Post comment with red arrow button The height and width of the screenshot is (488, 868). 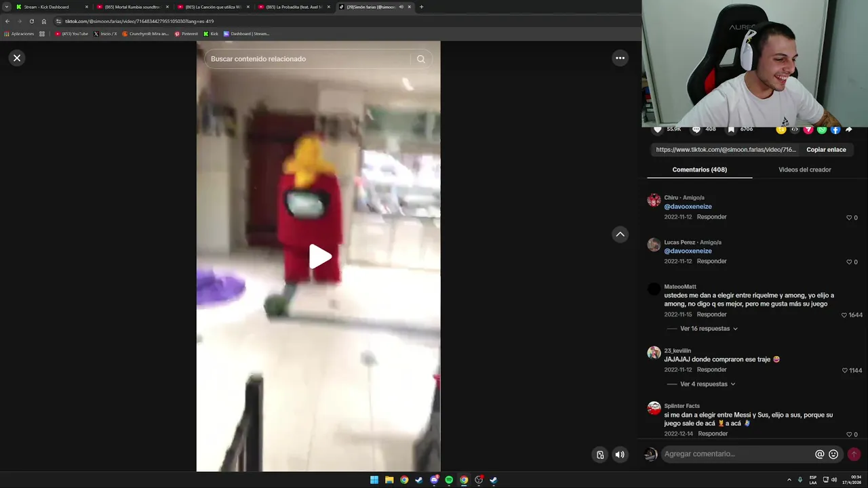point(854,454)
